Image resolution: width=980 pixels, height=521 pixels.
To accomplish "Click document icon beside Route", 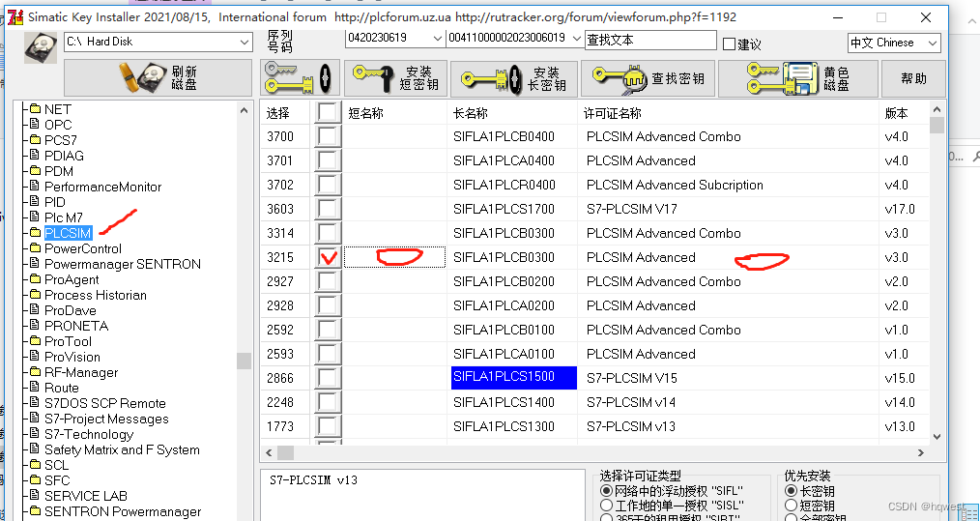I will [x=35, y=388].
